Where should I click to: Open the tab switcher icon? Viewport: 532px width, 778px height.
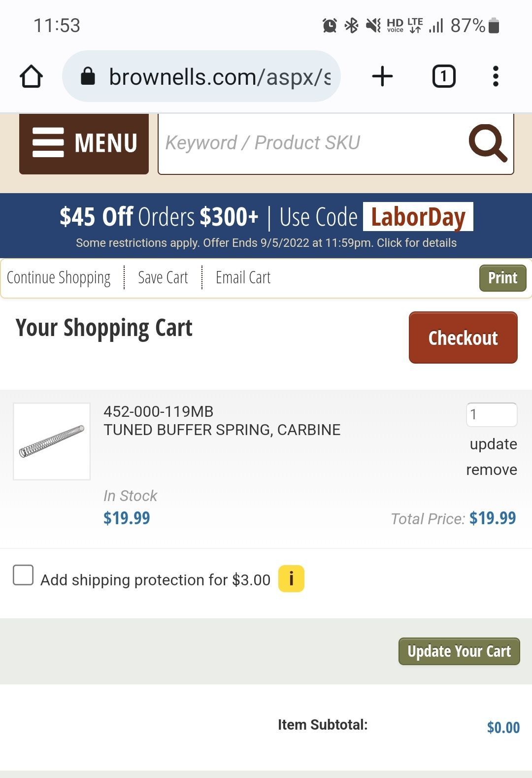443,76
